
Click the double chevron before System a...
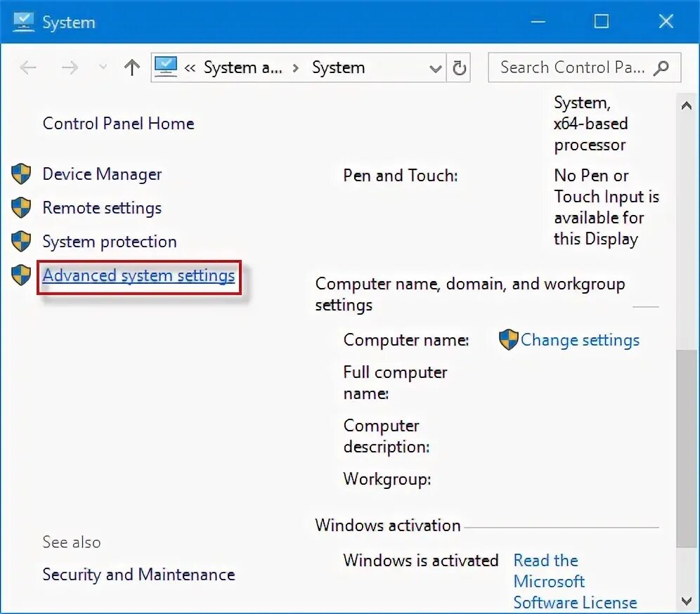click(190, 68)
